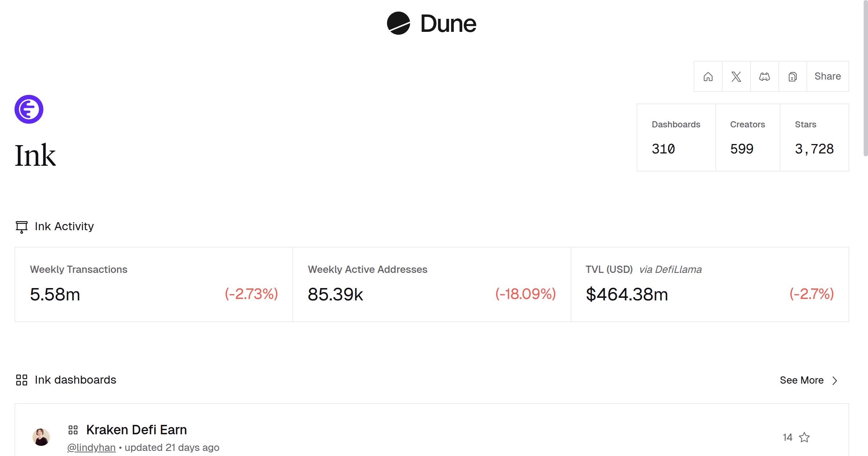The height and width of the screenshot is (456, 868).
Task: Click the purple Ink chain logo
Action: pyautogui.click(x=29, y=109)
